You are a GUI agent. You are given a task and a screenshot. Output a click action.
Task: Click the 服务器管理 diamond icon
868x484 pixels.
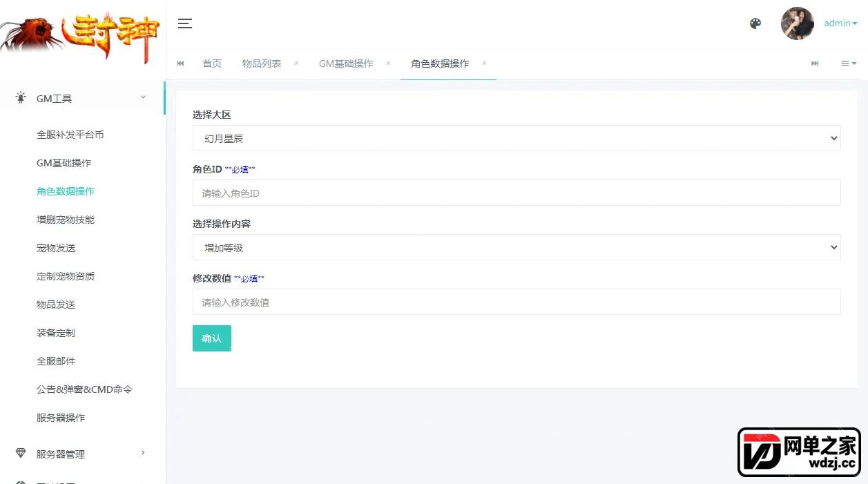coord(21,454)
